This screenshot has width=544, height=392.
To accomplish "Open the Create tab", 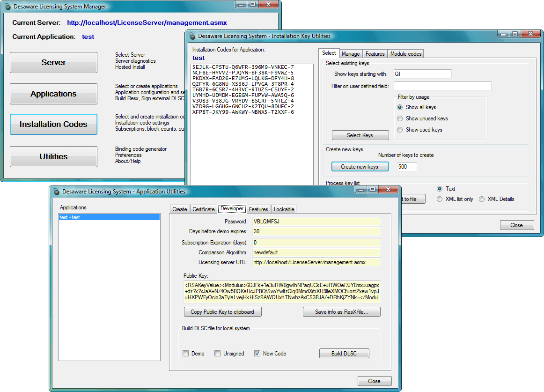I will tap(180, 209).
